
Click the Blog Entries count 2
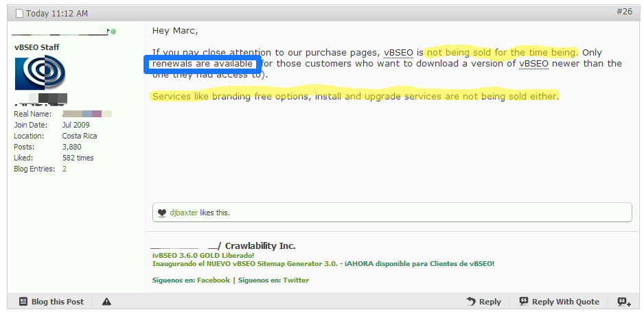(65, 169)
